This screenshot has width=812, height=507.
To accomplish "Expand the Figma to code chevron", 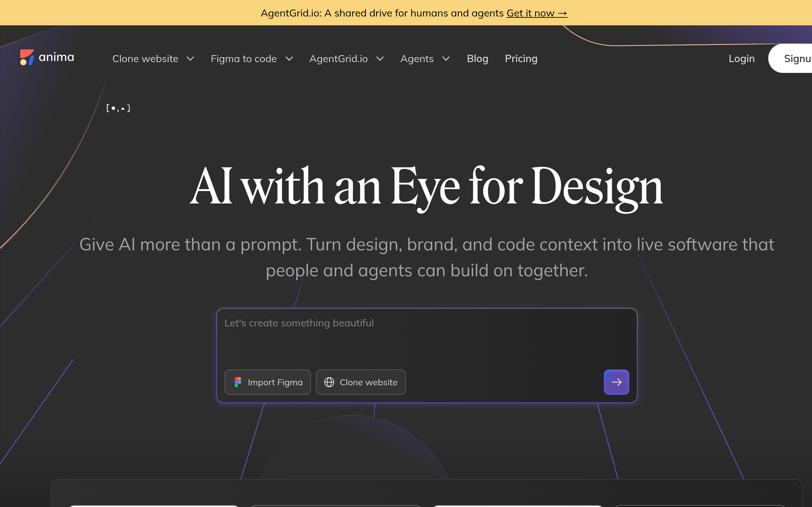I will [x=289, y=59].
